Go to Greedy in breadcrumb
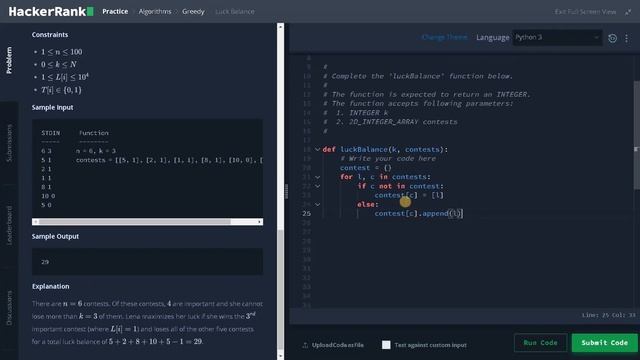This screenshot has height=360, width=640. pyautogui.click(x=193, y=11)
